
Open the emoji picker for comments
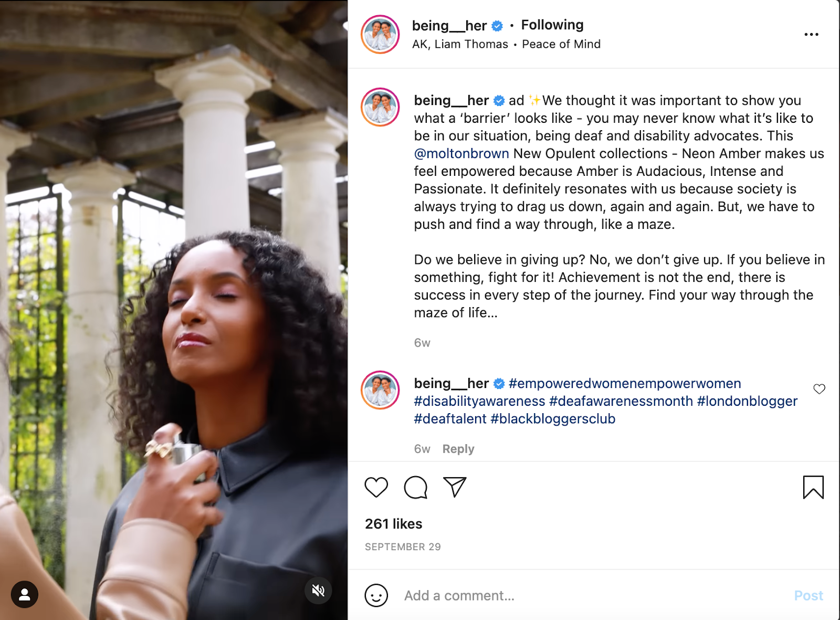376,595
